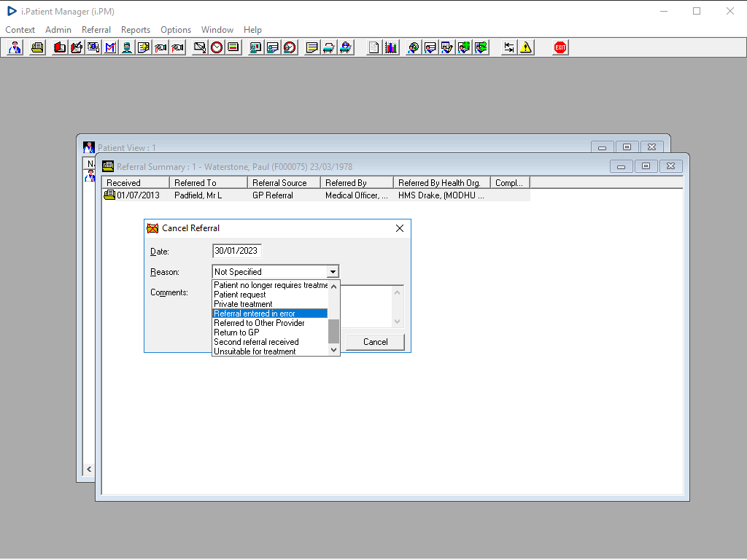Click the yellow warning triangle toolbar icon
The image size is (747, 560).
point(525,47)
